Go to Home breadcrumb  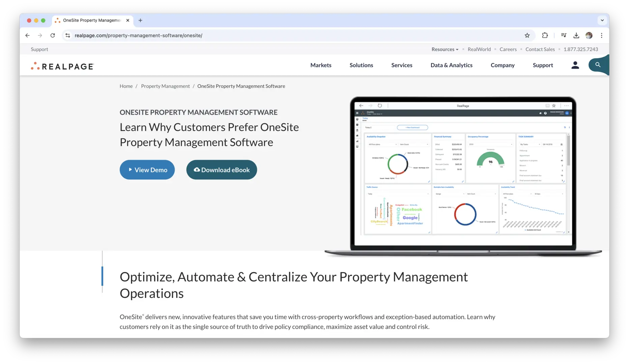(x=126, y=86)
